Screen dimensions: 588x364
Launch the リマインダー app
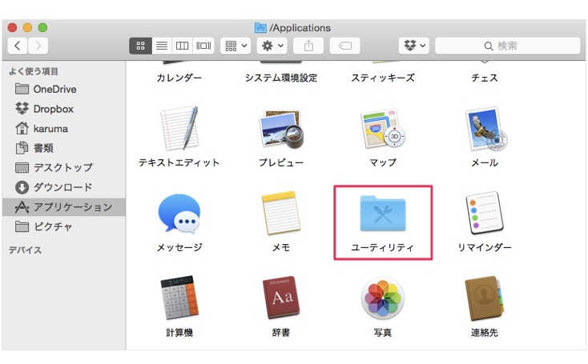coord(484,214)
